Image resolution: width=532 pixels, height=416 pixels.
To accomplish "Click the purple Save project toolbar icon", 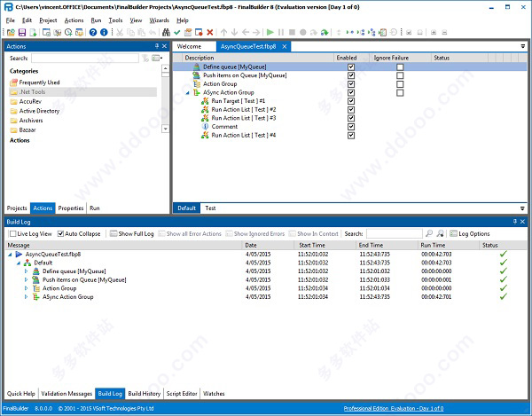I will (22, 32).
